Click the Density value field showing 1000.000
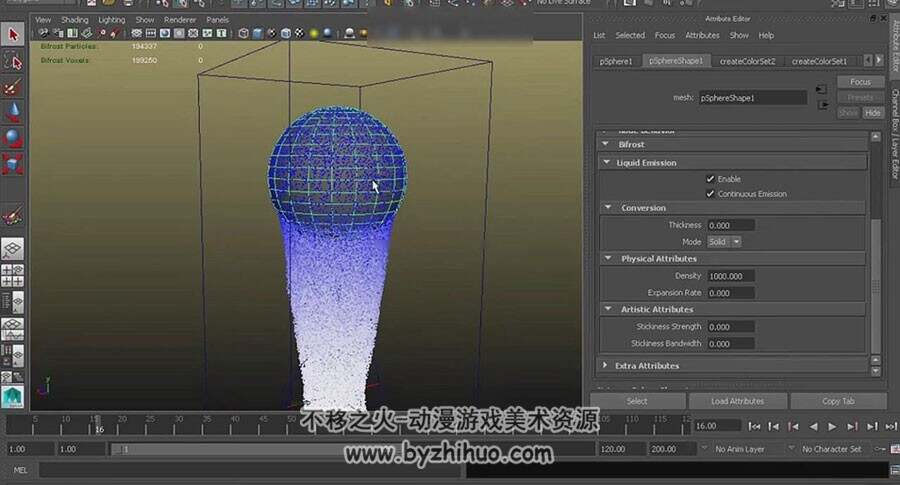The image size is (900, 485). (x=731, y=276)
